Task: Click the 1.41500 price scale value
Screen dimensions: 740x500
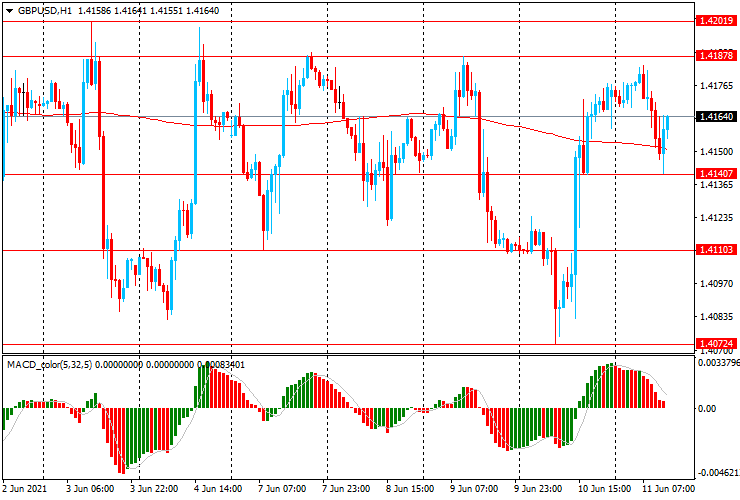Action: pos(717,152)
